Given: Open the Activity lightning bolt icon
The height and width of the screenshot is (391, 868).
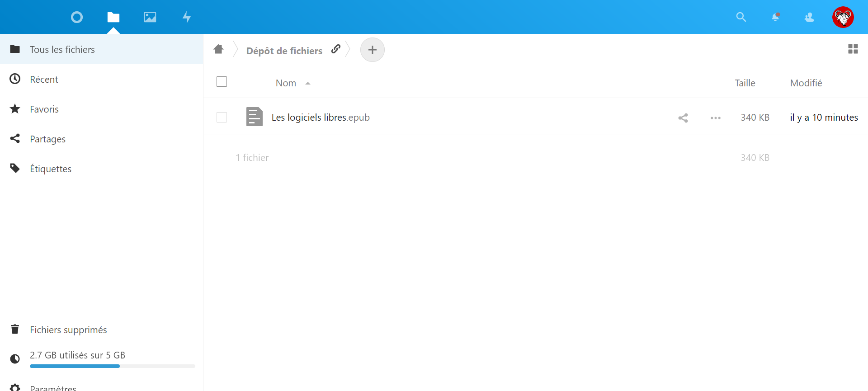Looking at the screenshot, I should click(186, 17).
